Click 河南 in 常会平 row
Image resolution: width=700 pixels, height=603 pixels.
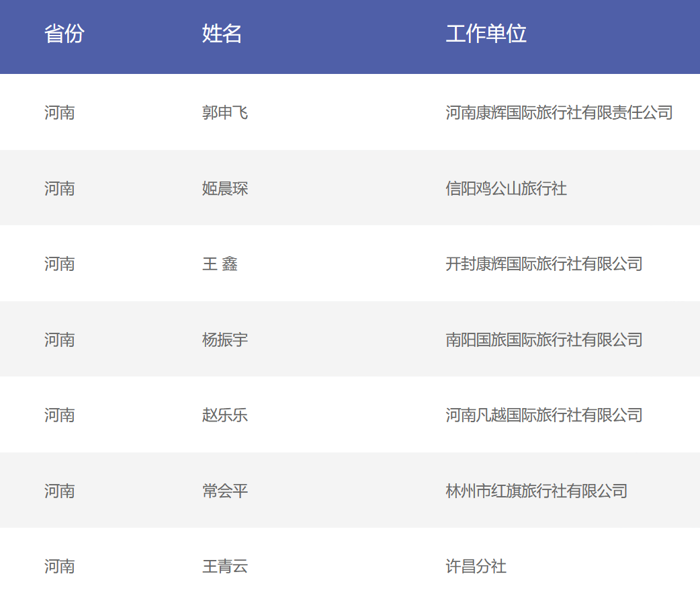(x=59, y=491)
